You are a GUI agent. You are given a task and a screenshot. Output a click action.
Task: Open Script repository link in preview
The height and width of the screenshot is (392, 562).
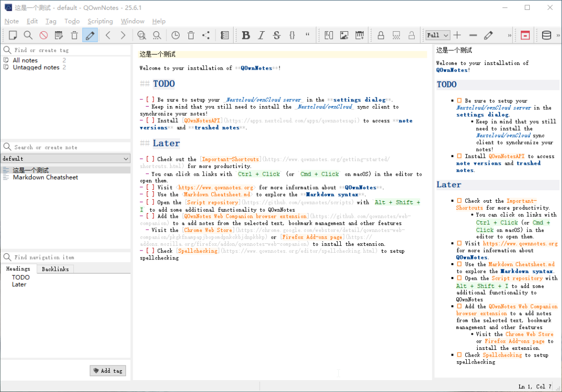pyautogui.click(x=517, y=278)
